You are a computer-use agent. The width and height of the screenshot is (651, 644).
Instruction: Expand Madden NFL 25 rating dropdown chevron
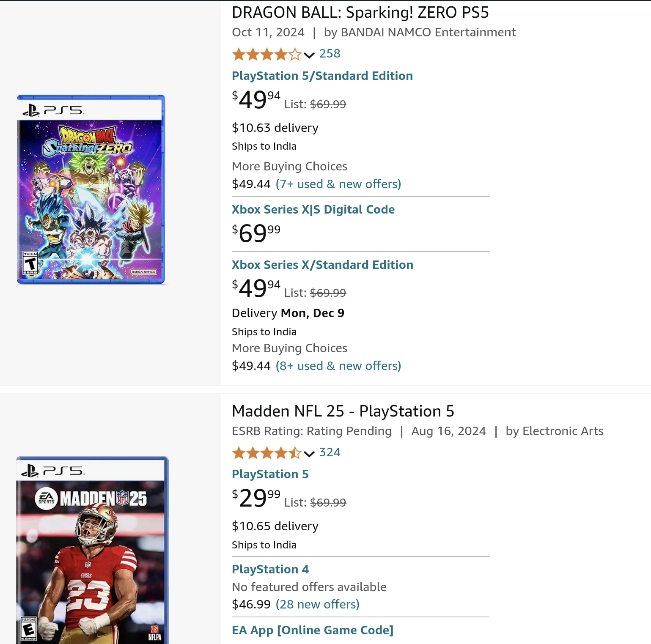309,454
